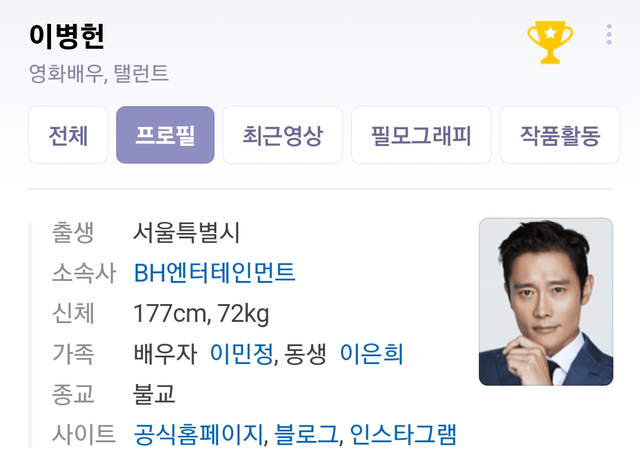The width and height of the screenshot is (640, 463).
Task: Open the 인스타그램 link
Action: tap(403, 434)
